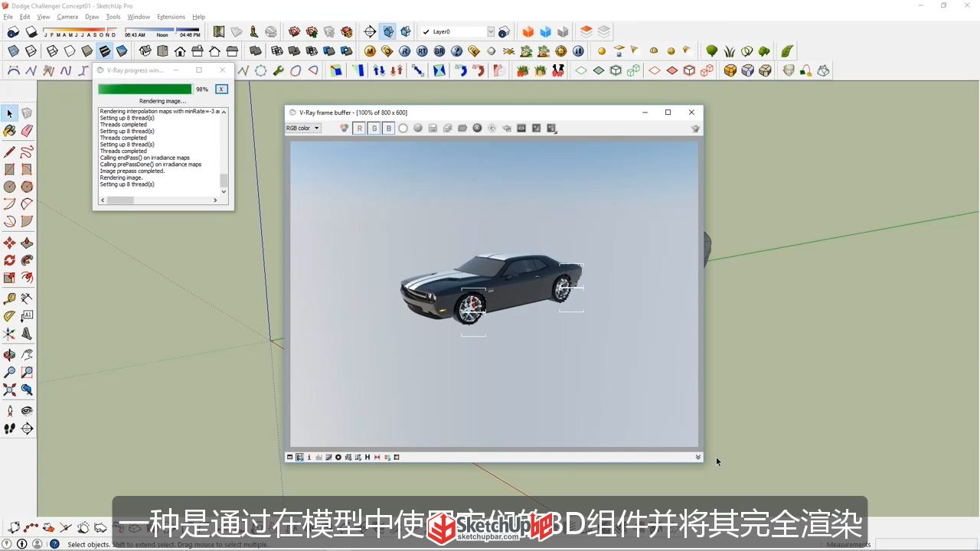Enable Shaded With Textures style
The image size is (980, 551).
104,51
